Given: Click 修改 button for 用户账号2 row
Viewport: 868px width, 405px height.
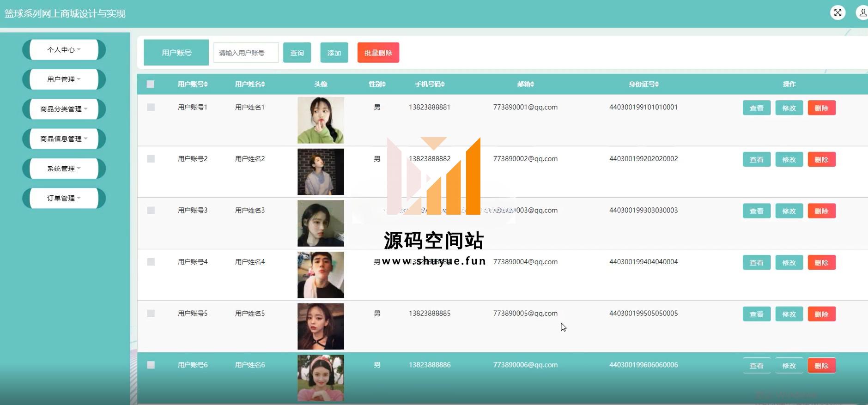Looking at the screenshot, I should click(789, 160).
